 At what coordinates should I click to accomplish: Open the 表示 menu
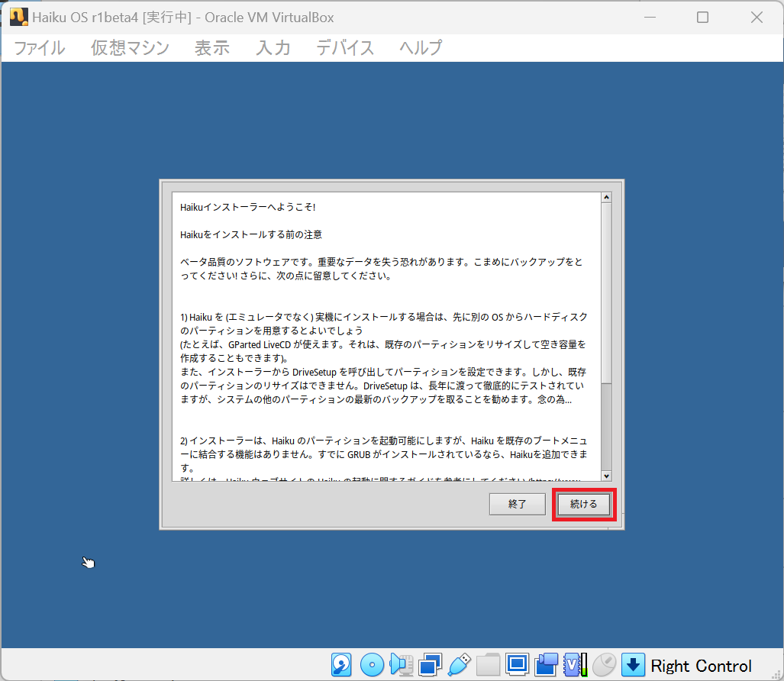(x=212, y=48)
